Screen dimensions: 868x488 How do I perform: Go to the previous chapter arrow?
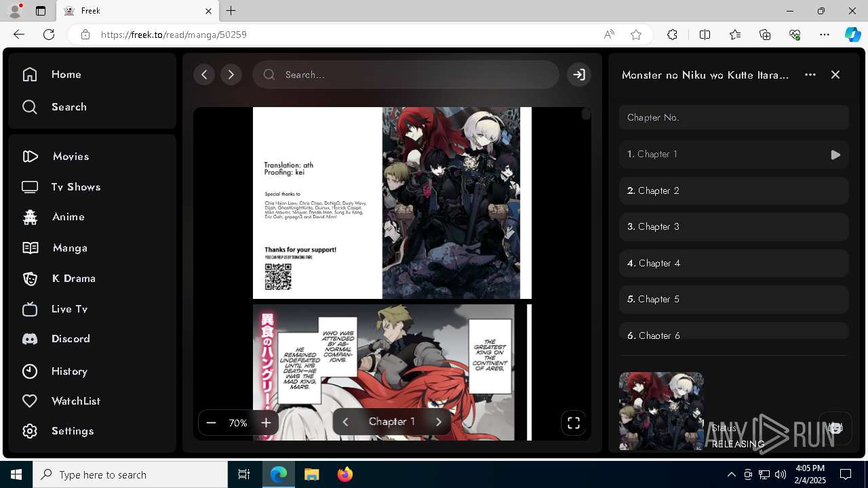345,422
